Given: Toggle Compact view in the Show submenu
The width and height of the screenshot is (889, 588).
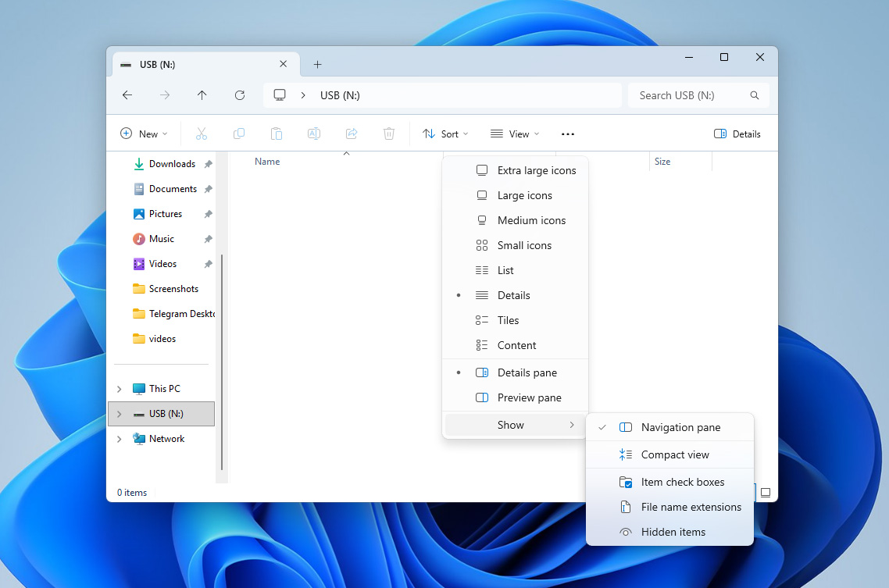Looking at the screenshot, I should pyautogui.click(x=675, y=454).
